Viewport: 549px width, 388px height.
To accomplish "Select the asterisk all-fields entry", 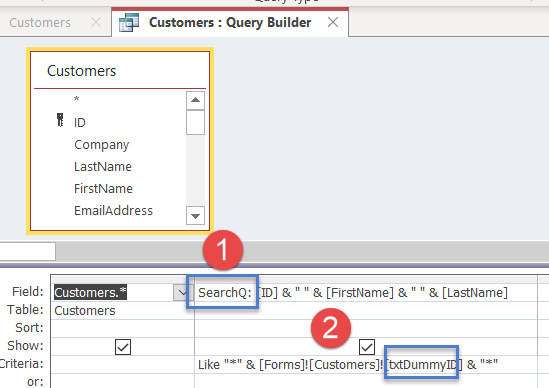I will pyautogui.click(x=77, y=99).
